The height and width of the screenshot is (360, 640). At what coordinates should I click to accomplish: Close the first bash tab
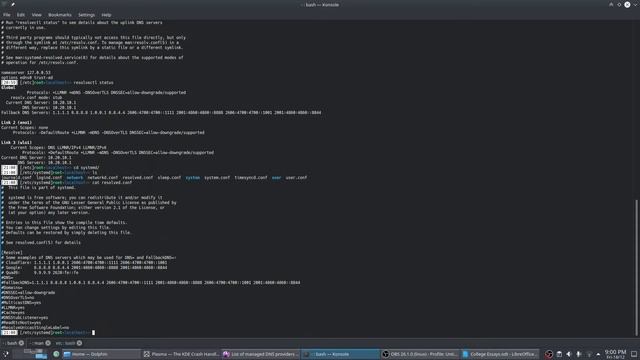coord(22,343)
